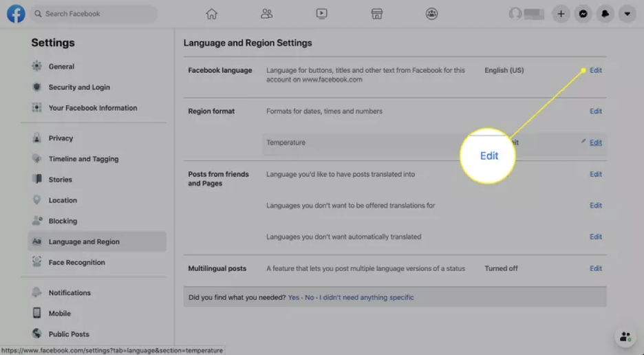
Task: Click the plus Create button
Action: (x=561, y=14)
